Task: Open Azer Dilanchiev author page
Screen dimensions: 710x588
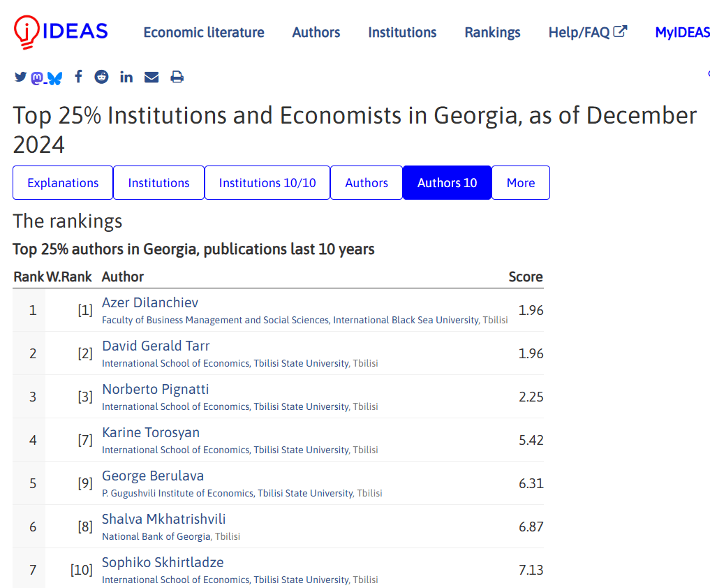Action: (150, 302)
